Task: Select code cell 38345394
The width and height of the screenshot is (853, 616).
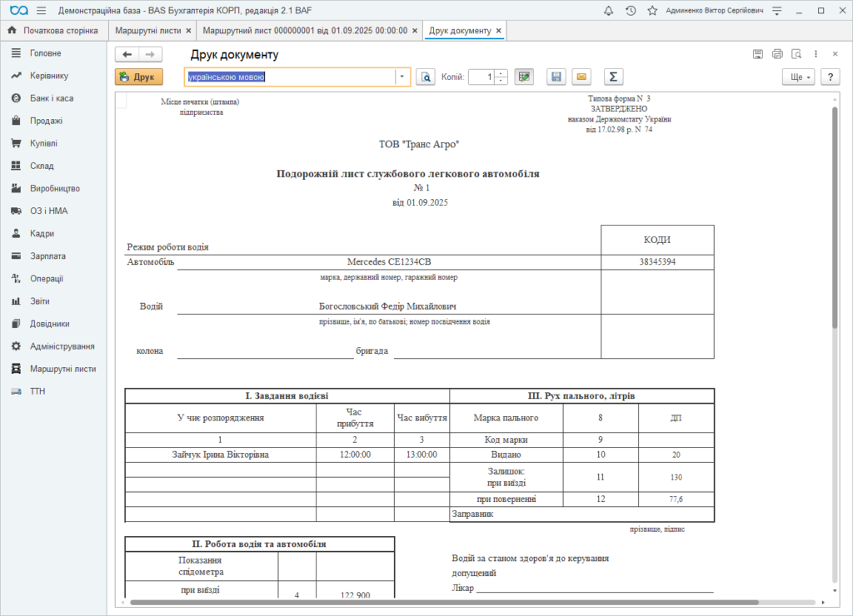Action: (657, 262)
